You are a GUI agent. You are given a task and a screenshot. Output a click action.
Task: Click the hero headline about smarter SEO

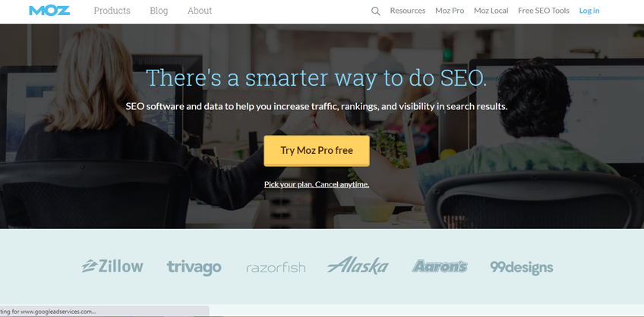pos(316,78)
